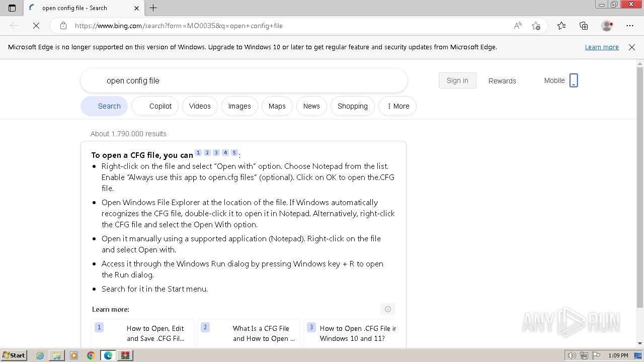
Task: Switch to Microsoft Edge taskbar button
Action: 108,355
